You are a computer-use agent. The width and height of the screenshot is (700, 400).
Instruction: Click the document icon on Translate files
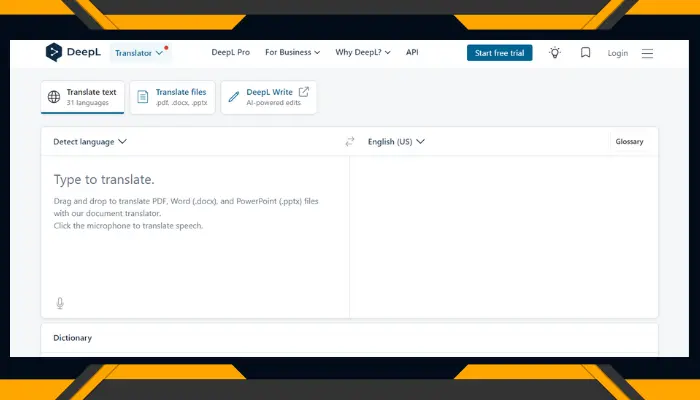pyautogui.click(x=142, y=97)
